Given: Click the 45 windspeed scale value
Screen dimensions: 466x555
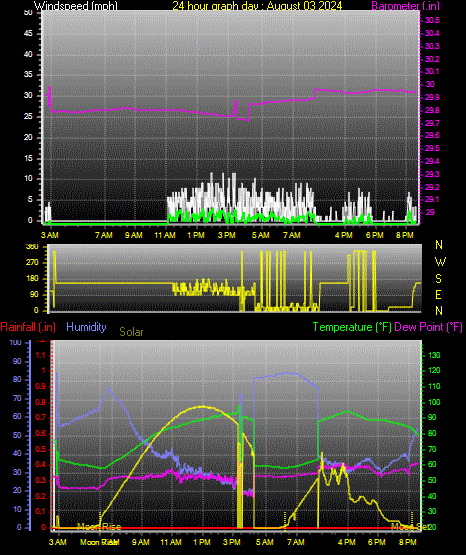Looking at the screenshot, I should (28, 34).
